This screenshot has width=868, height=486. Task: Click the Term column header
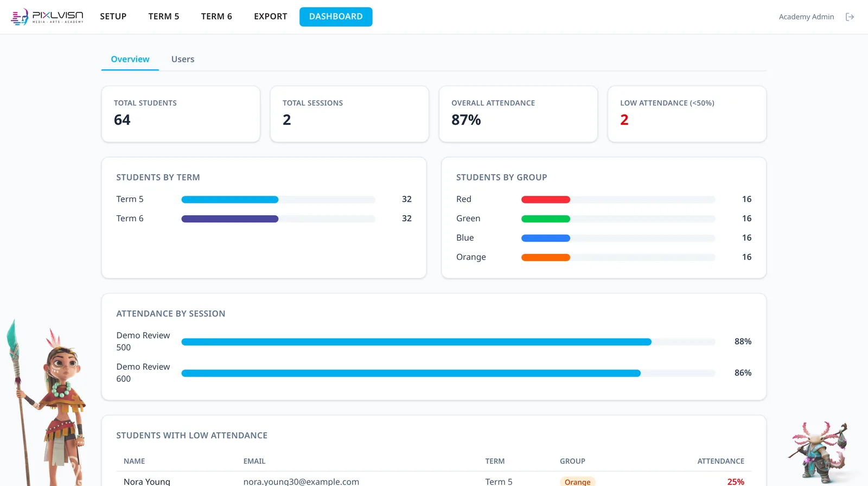pos(495,461)
